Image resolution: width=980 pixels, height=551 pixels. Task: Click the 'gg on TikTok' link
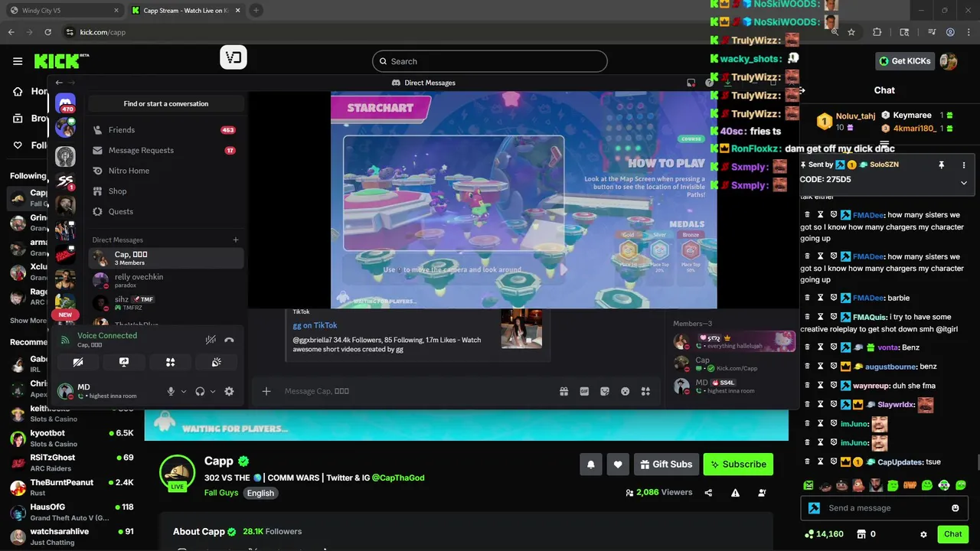[315, 325]
